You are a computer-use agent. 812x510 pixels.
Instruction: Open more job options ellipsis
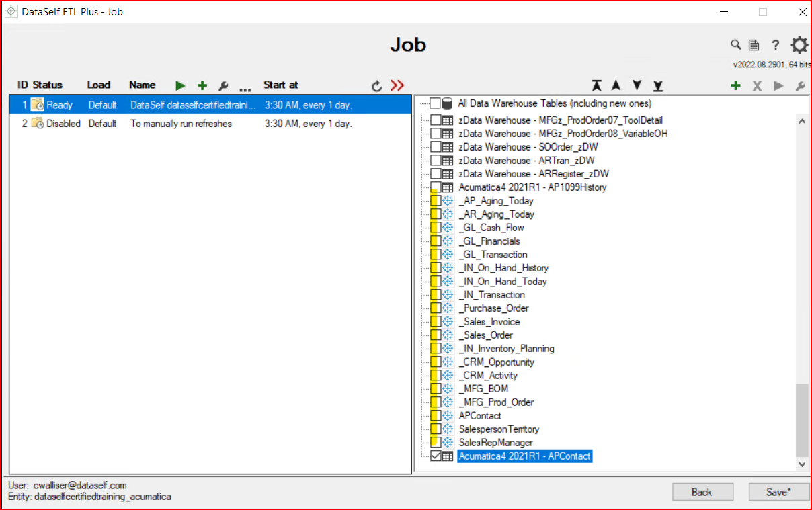[x=245, y=87]
